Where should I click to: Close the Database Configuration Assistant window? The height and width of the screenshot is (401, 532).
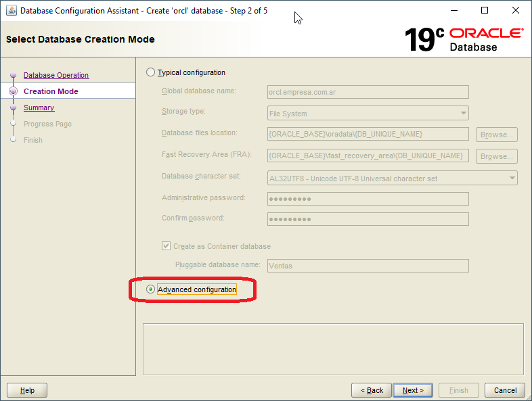click(515, 11)
